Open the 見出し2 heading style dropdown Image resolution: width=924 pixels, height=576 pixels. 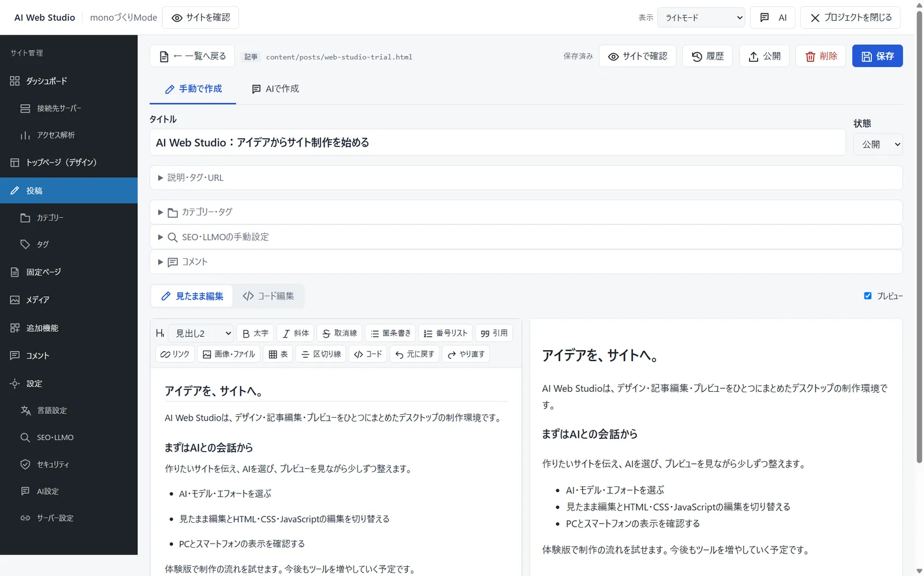coord(200,333)
